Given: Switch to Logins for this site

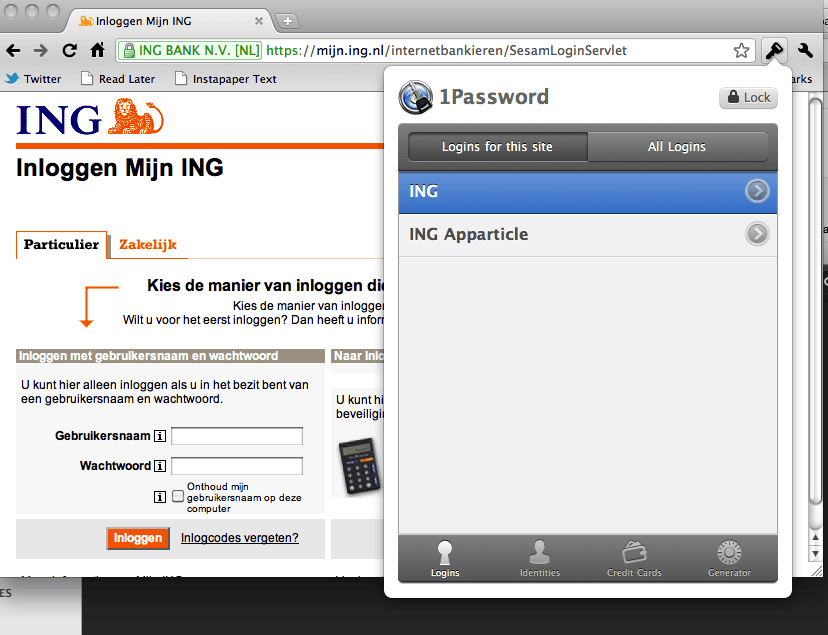Looking at the screenshot, I should 497,147.
